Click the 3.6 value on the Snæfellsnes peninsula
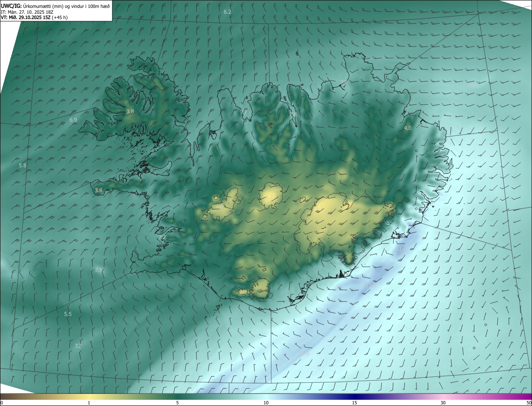Image resolution: width=532 pixels, height=406 pixels. coord(99,190)
